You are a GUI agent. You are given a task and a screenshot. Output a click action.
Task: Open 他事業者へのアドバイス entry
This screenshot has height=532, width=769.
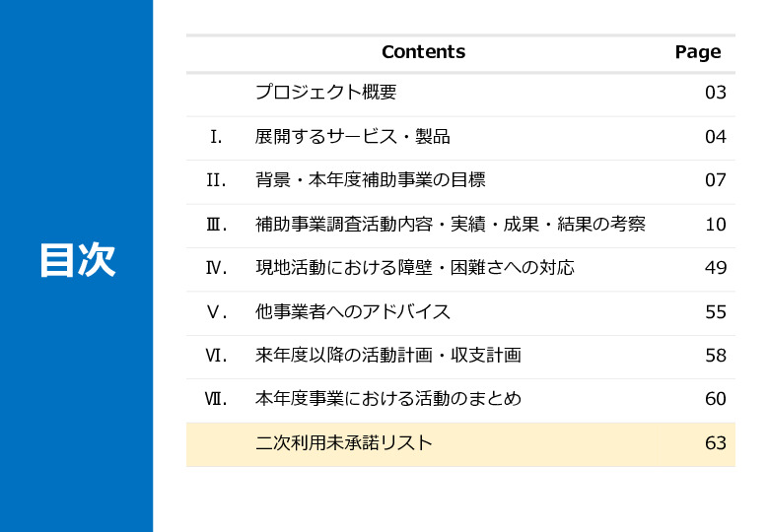353,311
